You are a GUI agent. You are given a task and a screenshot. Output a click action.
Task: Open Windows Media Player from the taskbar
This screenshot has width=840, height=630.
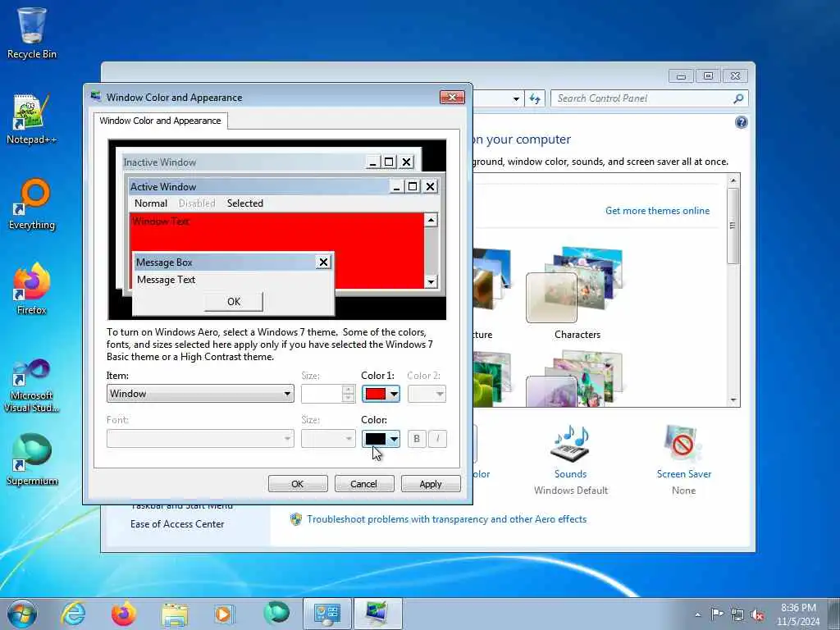coord(223,614)
